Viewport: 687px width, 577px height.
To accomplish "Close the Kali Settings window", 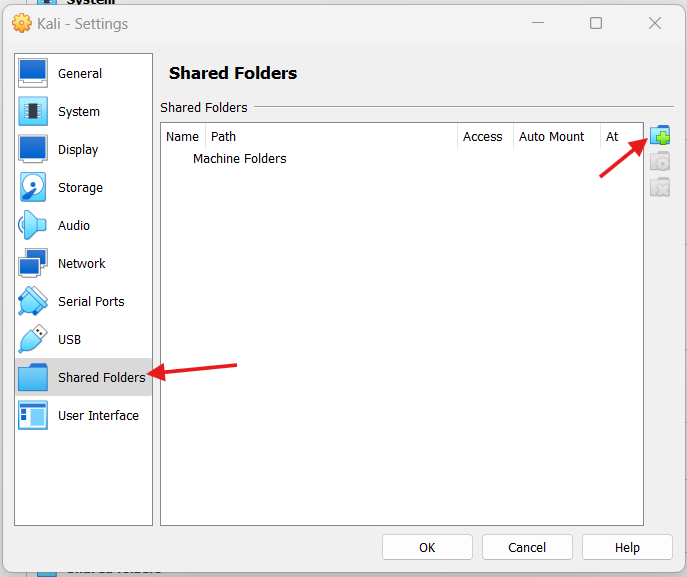I will (655, 23).
